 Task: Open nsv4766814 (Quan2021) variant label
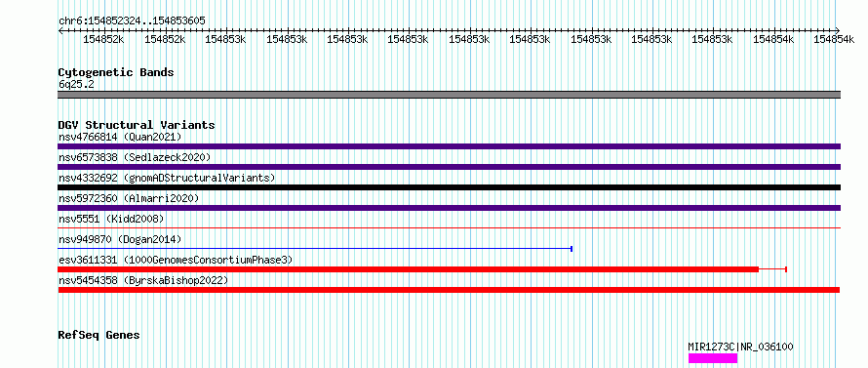click(x=120, y=137)
